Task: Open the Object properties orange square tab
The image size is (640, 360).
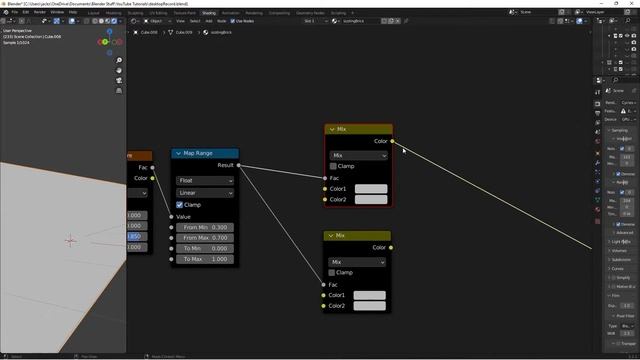Action: 598,153
